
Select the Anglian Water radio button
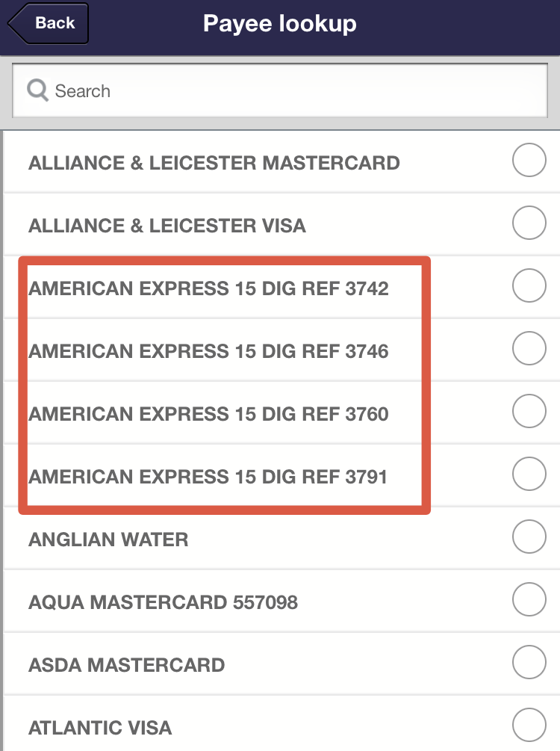pyautogui.click(x=529, y=539)
